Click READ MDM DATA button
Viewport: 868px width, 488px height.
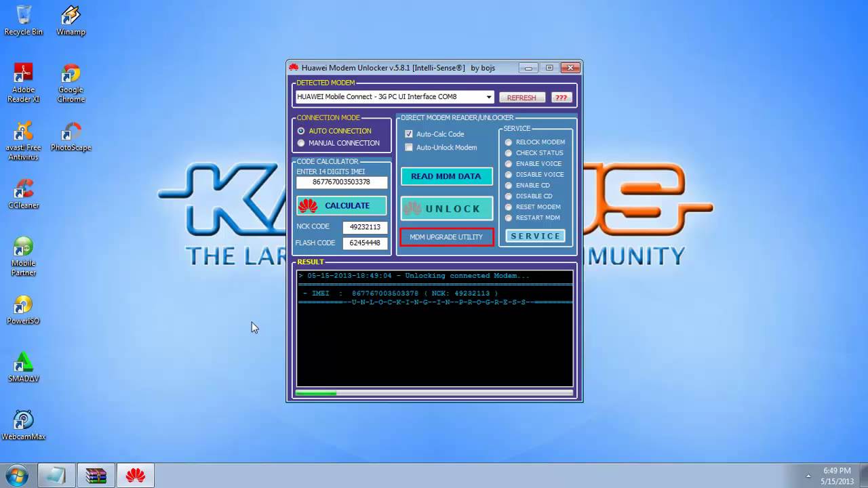[x=446, y=176]
